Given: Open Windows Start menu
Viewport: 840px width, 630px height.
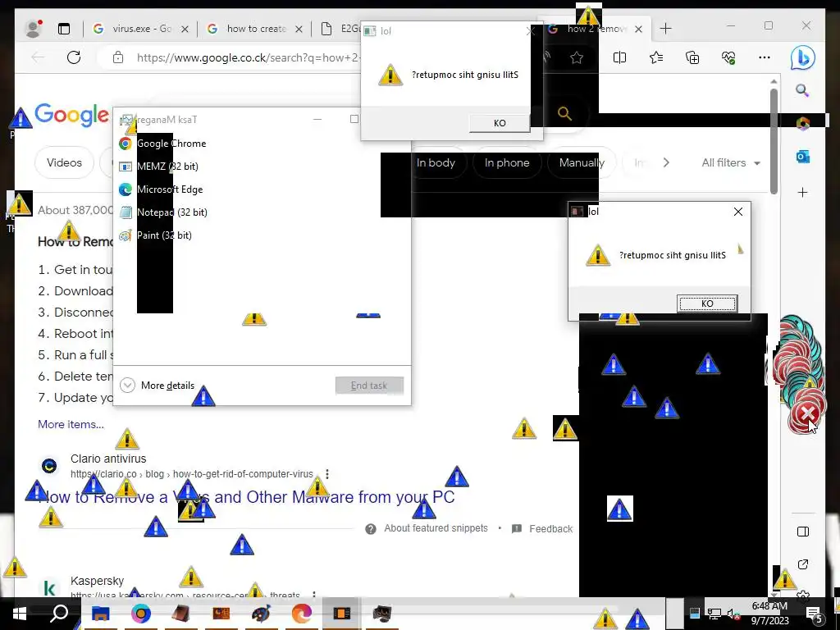Looking at the screenshot, I should (20, 614).
